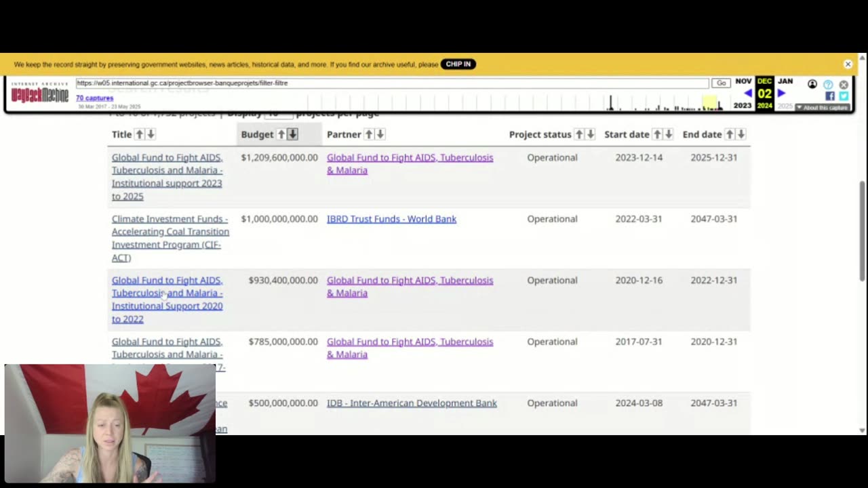
Task: Sort Project status ascending arrow
Action: pos(579,134)
